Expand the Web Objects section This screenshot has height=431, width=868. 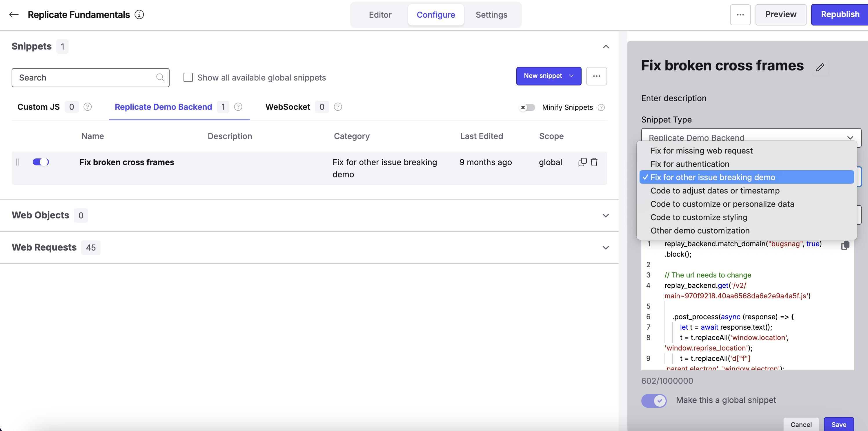(x=606, y=216)
